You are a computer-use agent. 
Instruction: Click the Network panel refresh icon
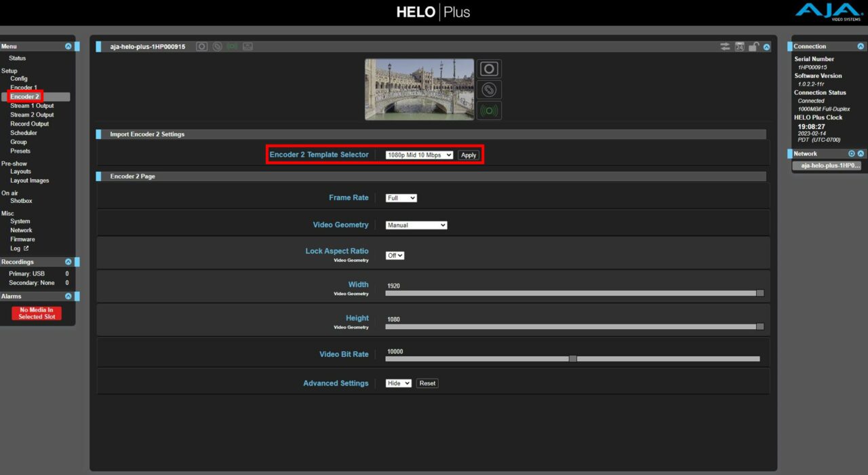click(x=852, y=154)
